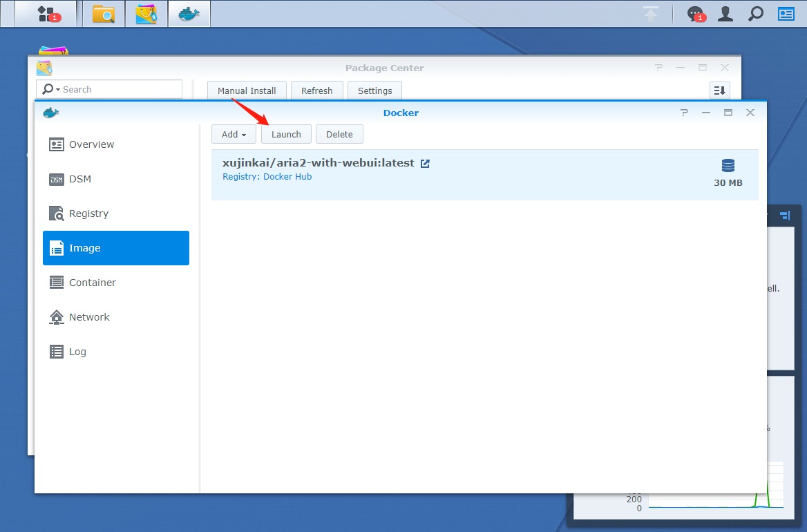The width and height of the screenshot is (807, 532).
Task: Click Manual Install in Package Center
Action: pos(247,91)
